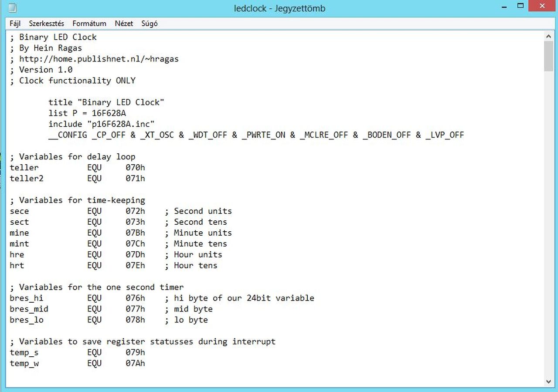Click _WDT_OFF in the config line
The width and height of the screenshot is (558, 392).
click(x=208, y=135)
